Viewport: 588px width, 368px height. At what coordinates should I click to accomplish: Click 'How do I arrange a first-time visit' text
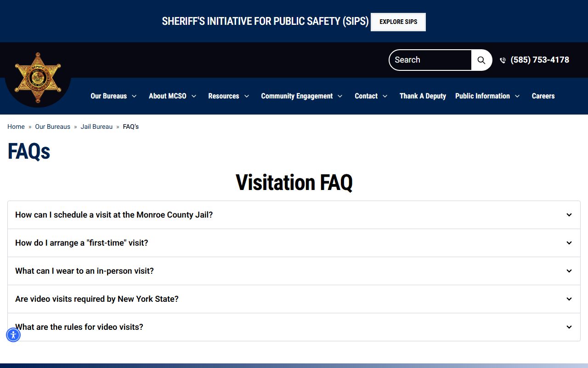pyautogui.click(x=82, y=243)
